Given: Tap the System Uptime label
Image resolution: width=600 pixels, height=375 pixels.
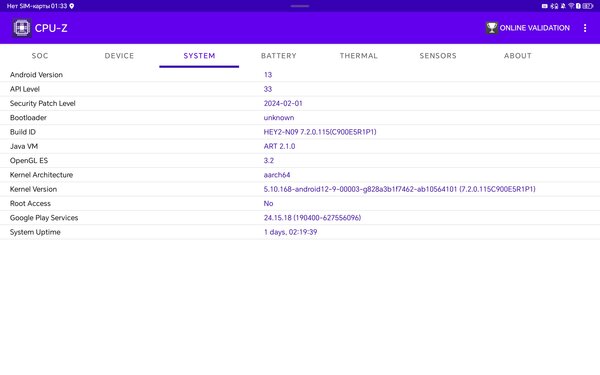Looking at the screenshot, I should pyautogui.click(x=35, y=232).
